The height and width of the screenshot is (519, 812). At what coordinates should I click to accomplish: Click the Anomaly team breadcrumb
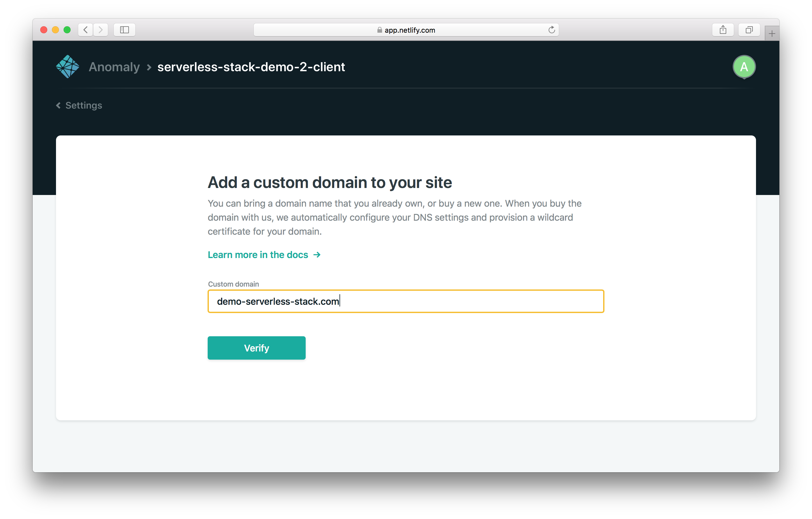tap(114, 67)
